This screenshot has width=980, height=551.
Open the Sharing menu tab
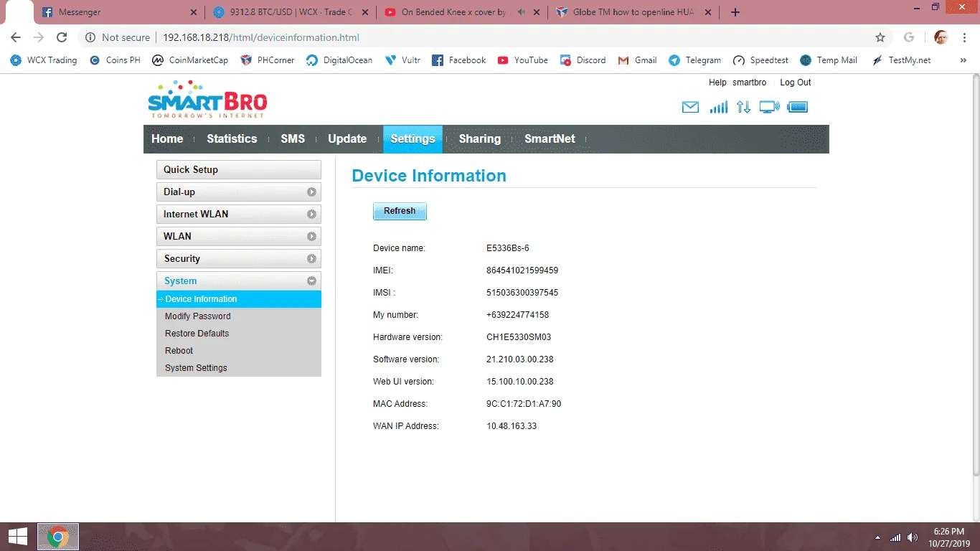(x=480, y=139)
